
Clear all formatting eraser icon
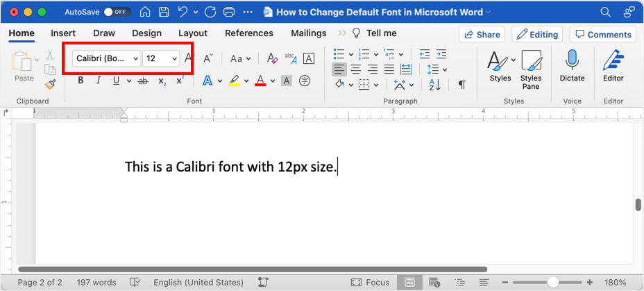coord(272,58)
